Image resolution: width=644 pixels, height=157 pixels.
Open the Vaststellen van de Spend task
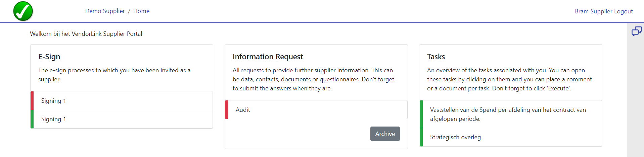(508, 114)
